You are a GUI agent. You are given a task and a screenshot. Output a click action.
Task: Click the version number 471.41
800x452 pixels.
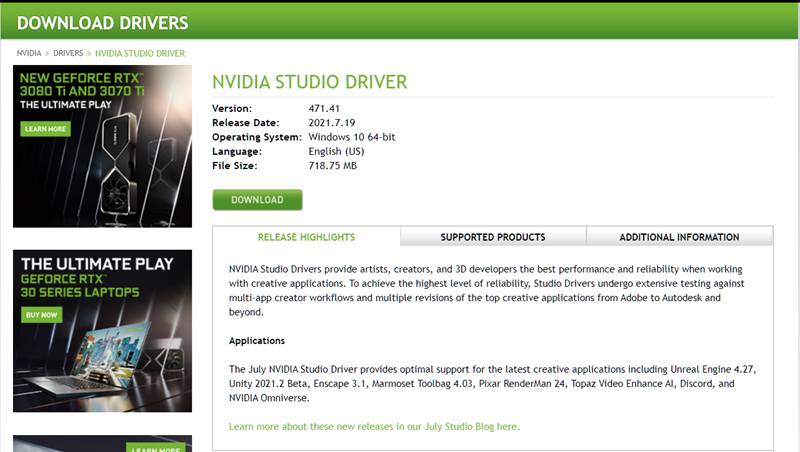[324, 108]
